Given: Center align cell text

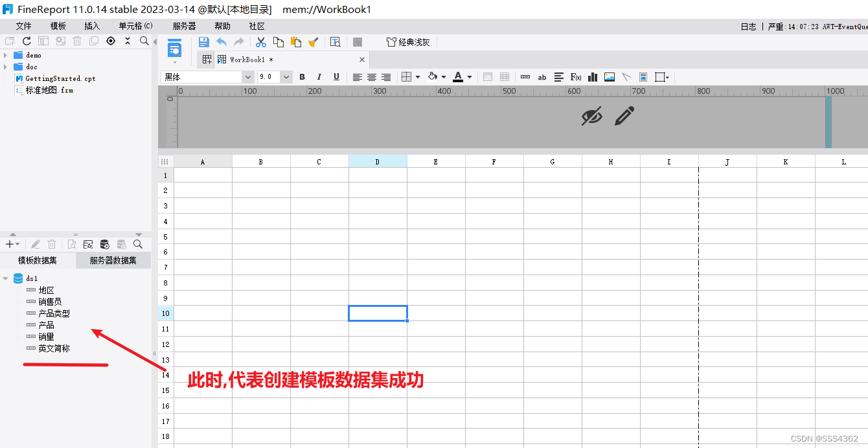Looking at the screenshot, I should (x=372, y=77).
